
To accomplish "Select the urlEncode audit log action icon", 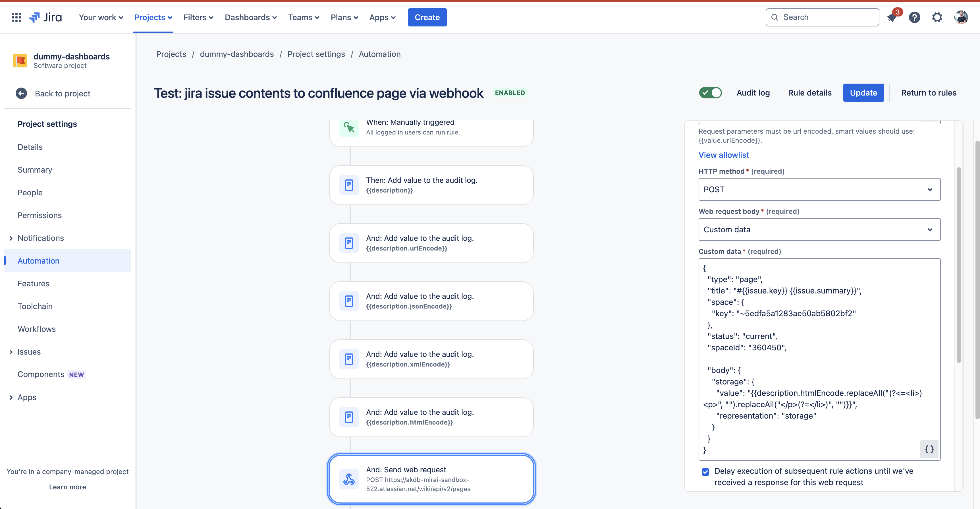I will (349, 243).
